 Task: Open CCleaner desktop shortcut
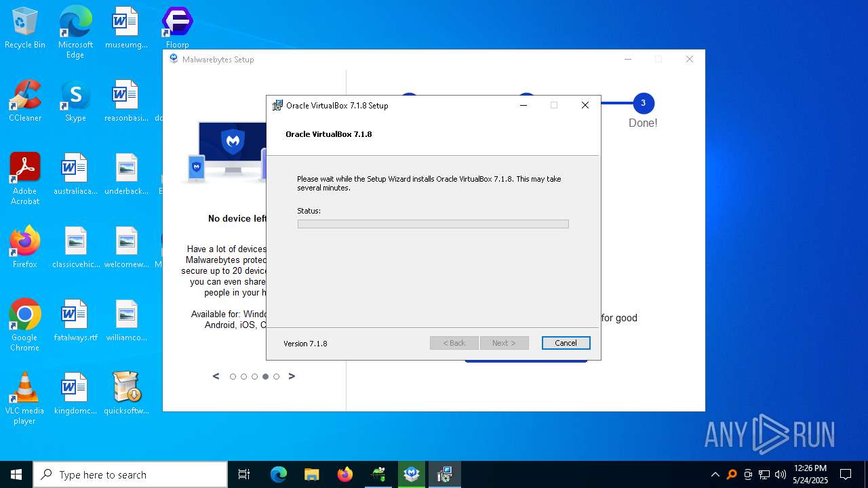coord(25,101)
